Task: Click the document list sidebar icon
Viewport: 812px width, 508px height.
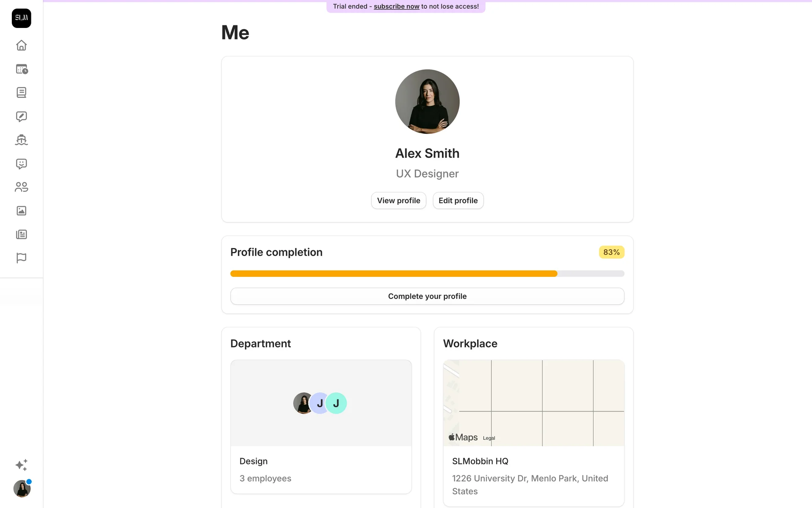Action: (22, 93)
